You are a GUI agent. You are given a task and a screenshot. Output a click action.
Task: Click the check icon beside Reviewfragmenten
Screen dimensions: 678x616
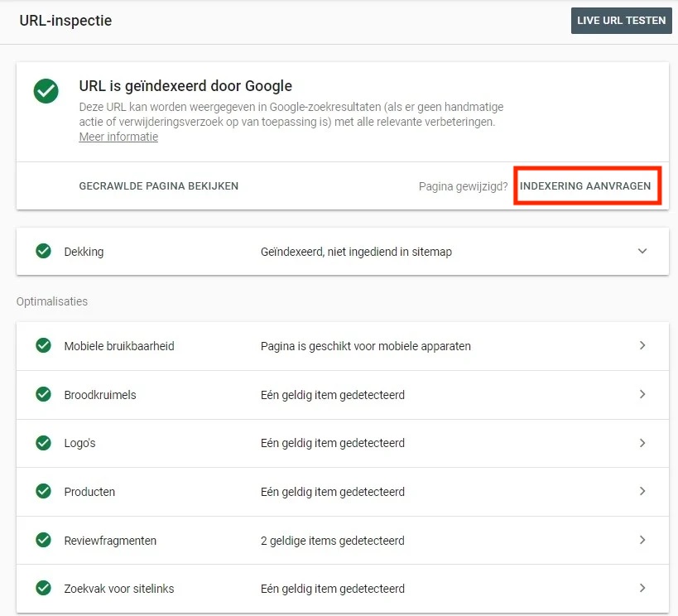click(x=43, y=540)
